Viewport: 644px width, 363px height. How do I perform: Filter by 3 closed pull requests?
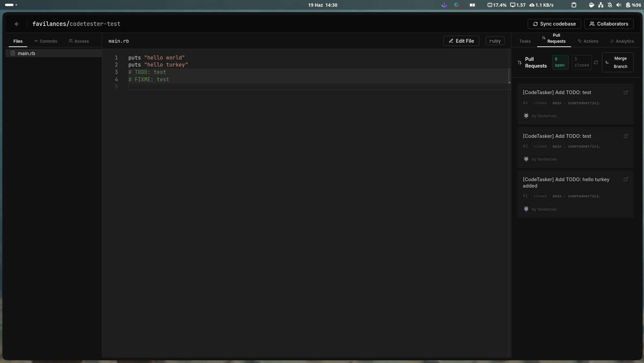(x=581, y=62)
